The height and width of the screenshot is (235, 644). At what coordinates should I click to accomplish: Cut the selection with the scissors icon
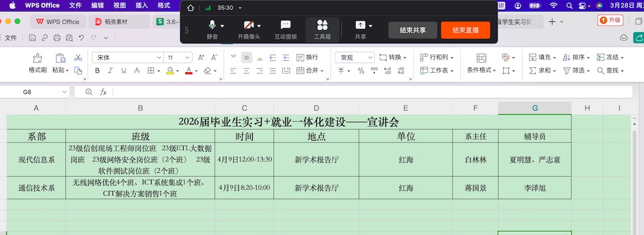[x=78, y=57]
